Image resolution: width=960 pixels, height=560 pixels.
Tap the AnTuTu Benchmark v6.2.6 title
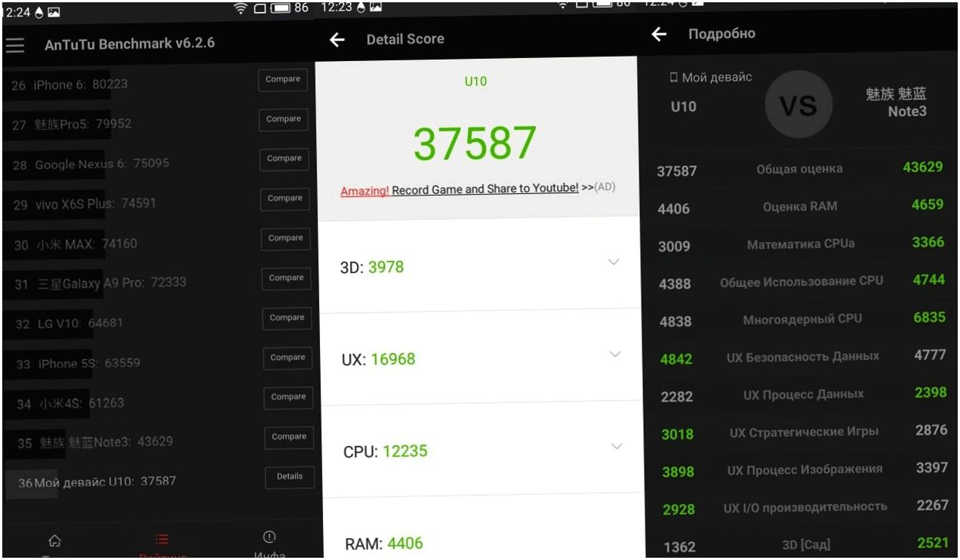click(x=130, y=44)
